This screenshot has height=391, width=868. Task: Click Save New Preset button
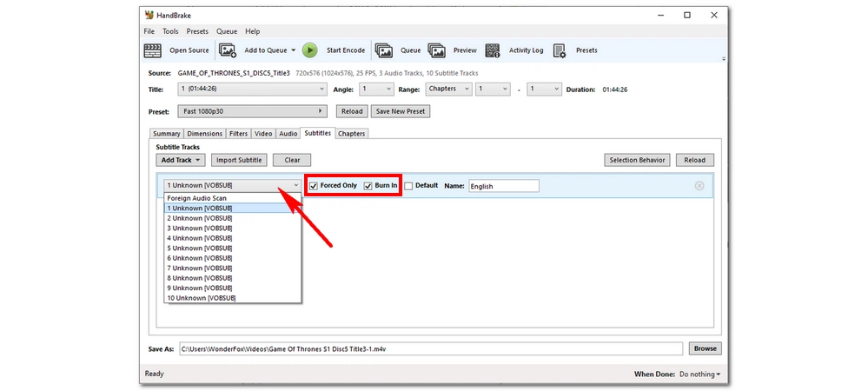pos(401,111)
